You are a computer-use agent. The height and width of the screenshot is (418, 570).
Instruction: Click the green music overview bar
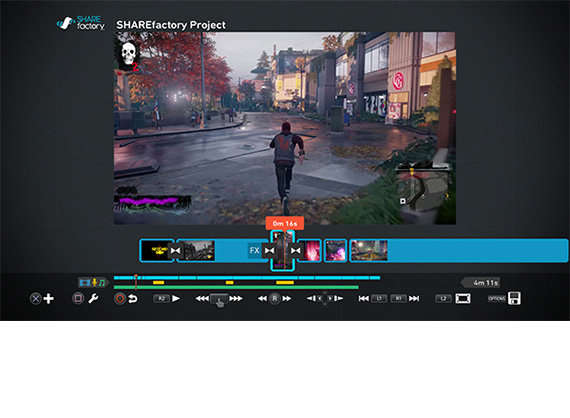pos(236,287)
